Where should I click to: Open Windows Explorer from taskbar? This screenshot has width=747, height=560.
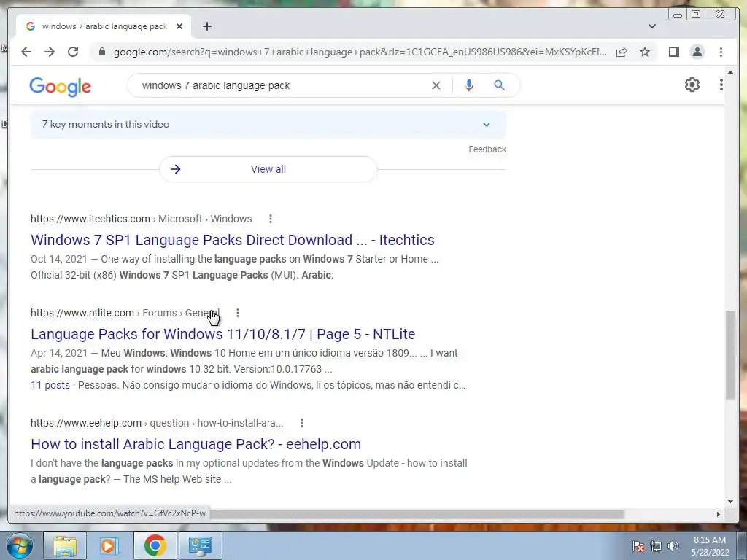(65, 545)
